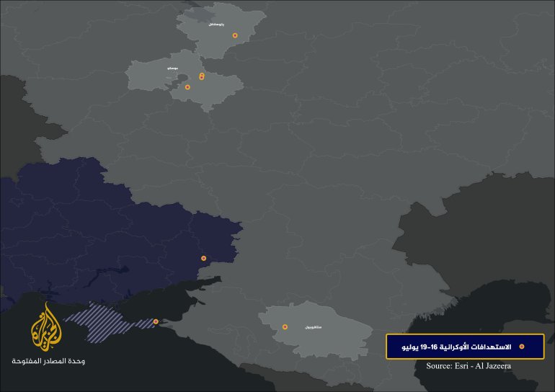Click the southern strike marker below Moscow
This screenshot has height=392, width=555.
(187, 87)
